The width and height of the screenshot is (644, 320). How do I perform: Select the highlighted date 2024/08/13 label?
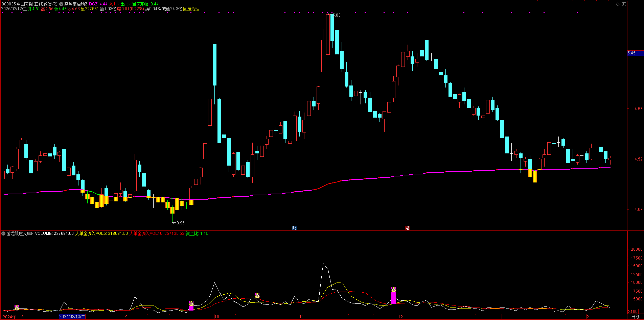click(72, 317)
